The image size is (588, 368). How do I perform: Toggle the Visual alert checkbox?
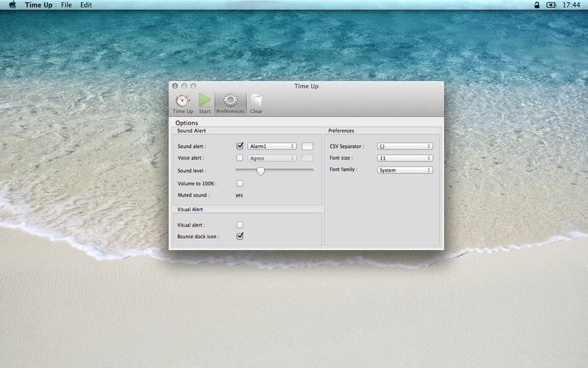pos(240,224)
